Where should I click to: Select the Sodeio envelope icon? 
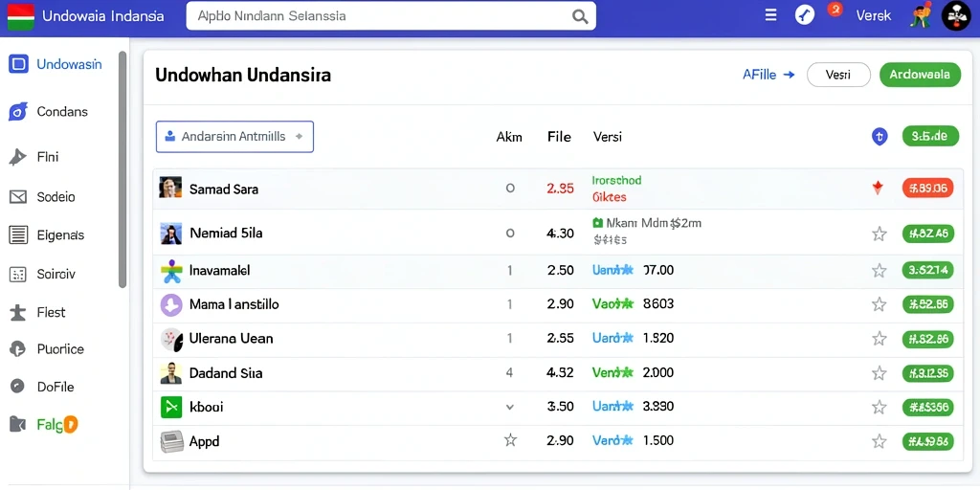[x=18, y=197]
